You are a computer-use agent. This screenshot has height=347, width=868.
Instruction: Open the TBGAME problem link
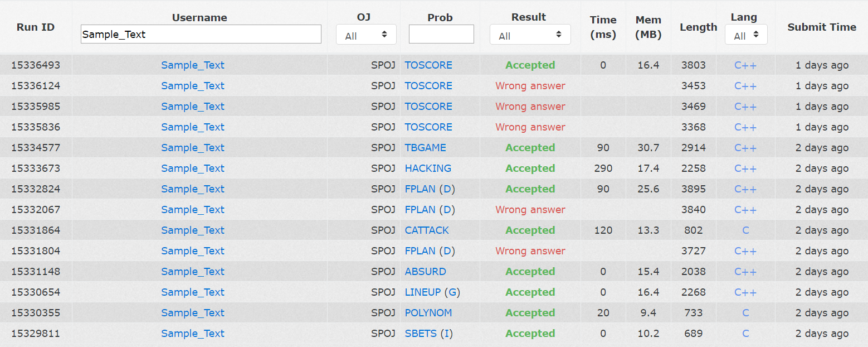click(x=425, y=148)
